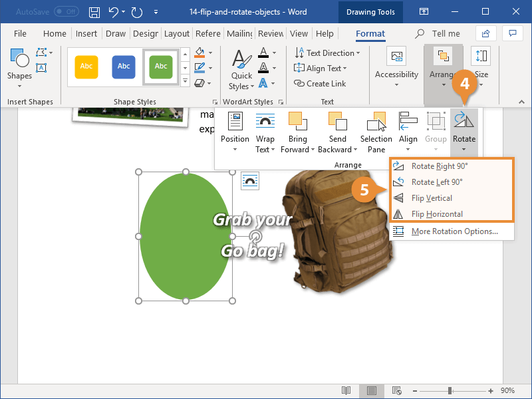Image resolution: width=532 pixels, height=399 pixels.
Task: Click the Shape Outline pen icon
Action: pyautogui.click(x=199, y=68)
